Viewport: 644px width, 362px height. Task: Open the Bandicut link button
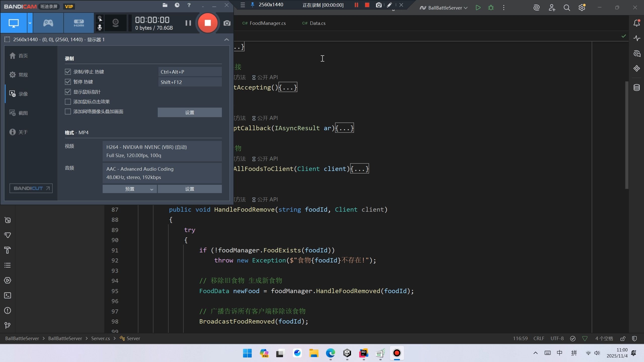tap(31, 188)
